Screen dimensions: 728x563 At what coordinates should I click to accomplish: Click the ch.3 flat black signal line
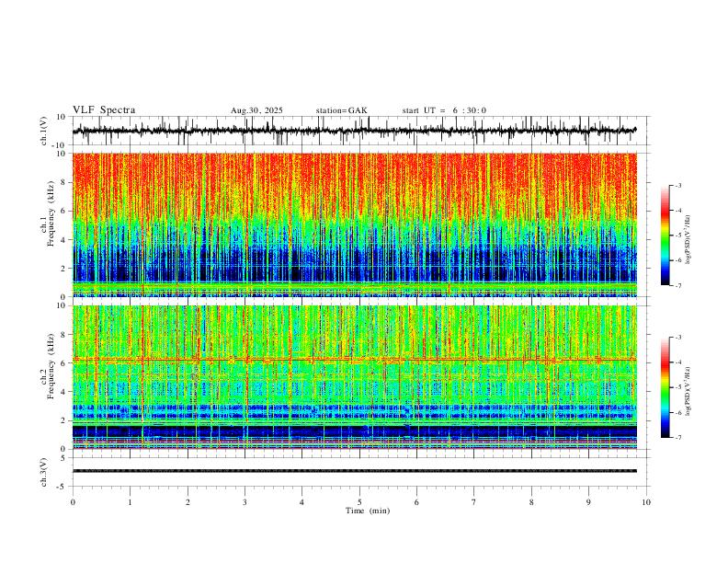pos(354,471)
